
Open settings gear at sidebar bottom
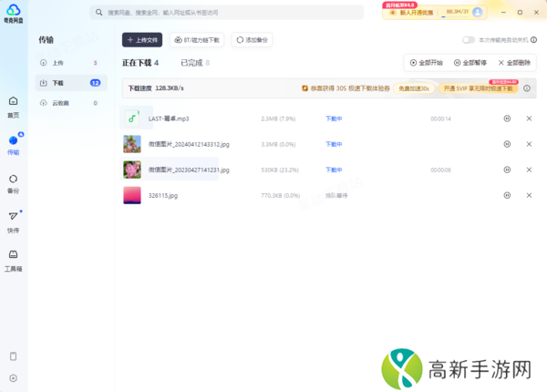point(14,378)
